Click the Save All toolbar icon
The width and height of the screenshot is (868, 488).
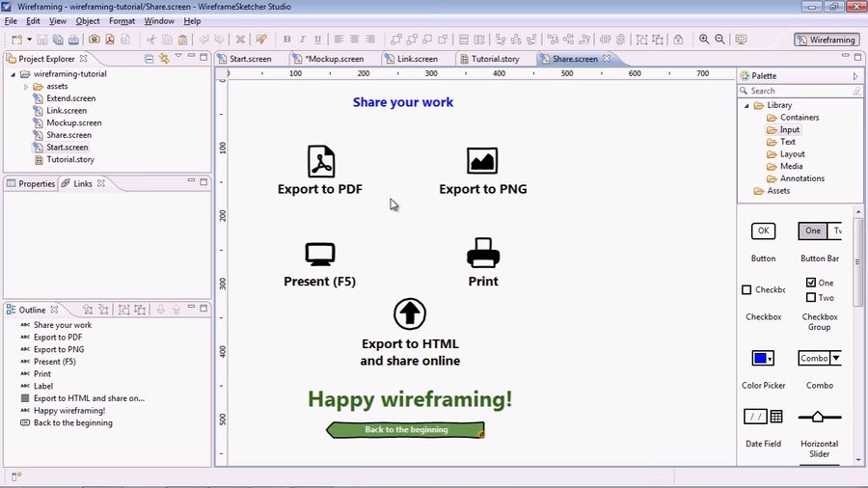click(58, 40)
